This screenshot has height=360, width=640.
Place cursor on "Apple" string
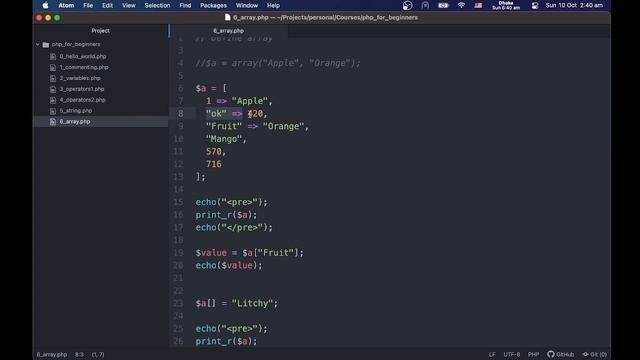click(x=249, y=101)
